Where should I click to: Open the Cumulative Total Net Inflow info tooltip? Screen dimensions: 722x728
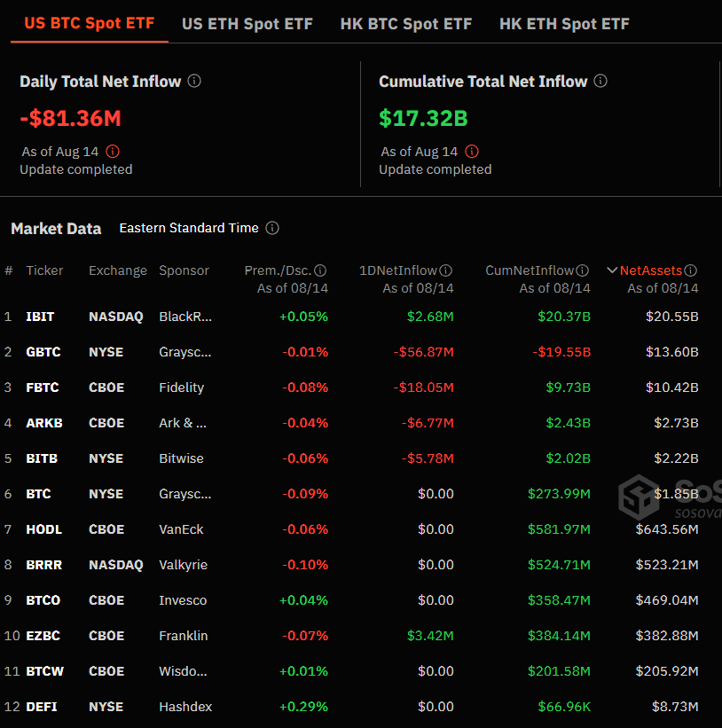click(600, 81)
